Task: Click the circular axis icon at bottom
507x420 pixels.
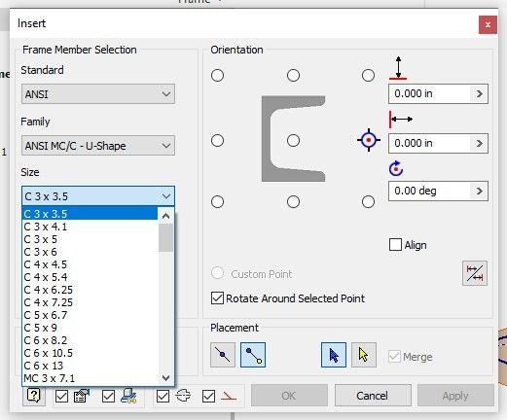Action: (x=183, y=396)
